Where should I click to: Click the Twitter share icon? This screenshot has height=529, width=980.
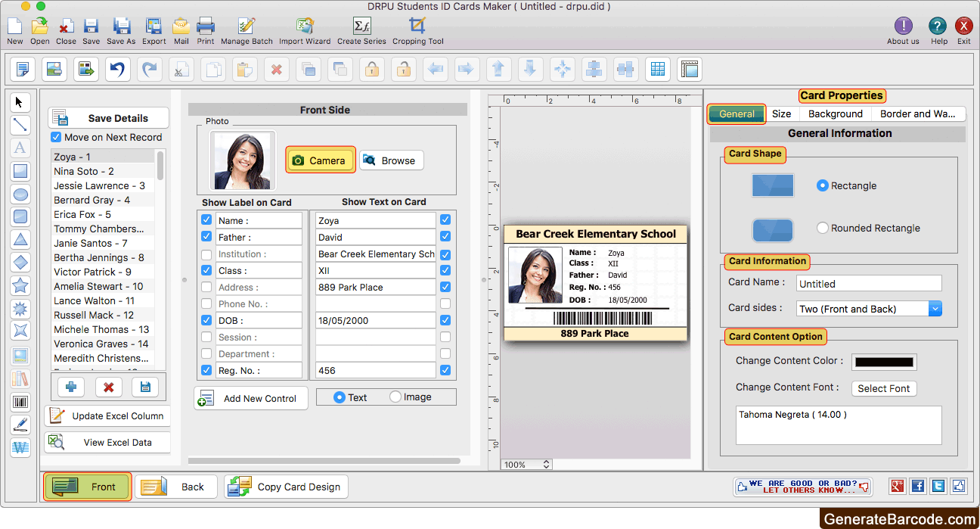point(938,487)
